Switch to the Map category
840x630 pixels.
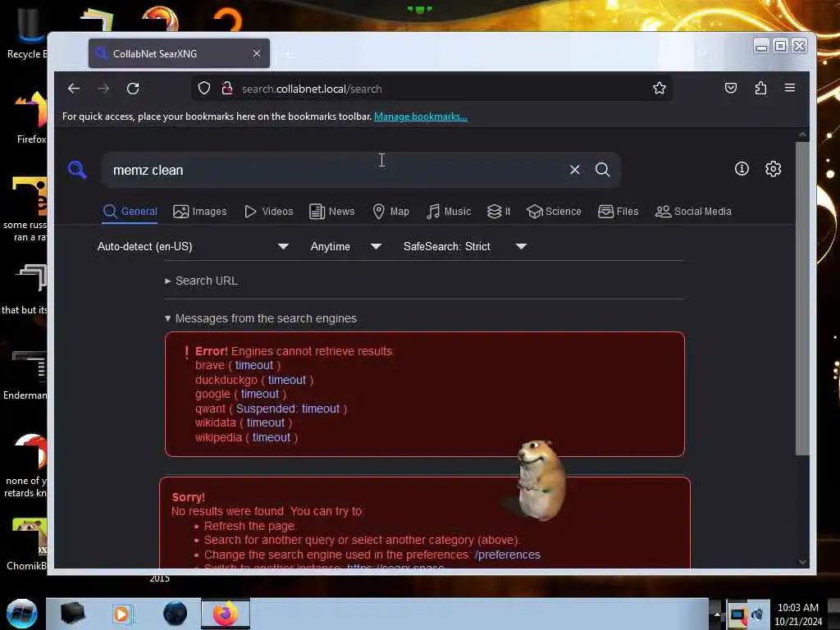[x=391, y=212]
